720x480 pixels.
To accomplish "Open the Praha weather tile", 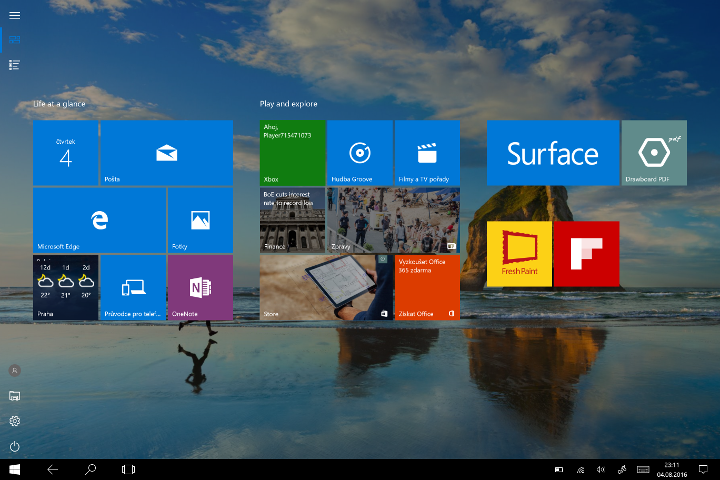I will [66, 288].
